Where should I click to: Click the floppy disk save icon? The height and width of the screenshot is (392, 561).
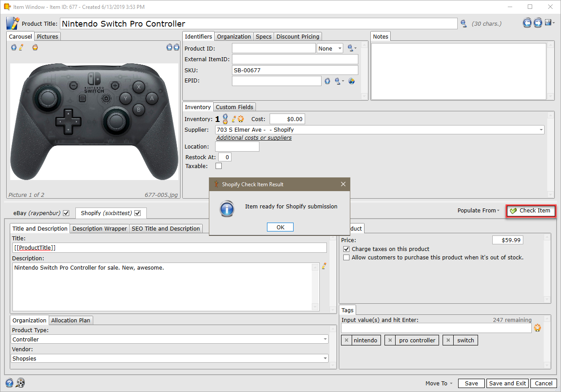pyautogui.click(x=548, y=23)
